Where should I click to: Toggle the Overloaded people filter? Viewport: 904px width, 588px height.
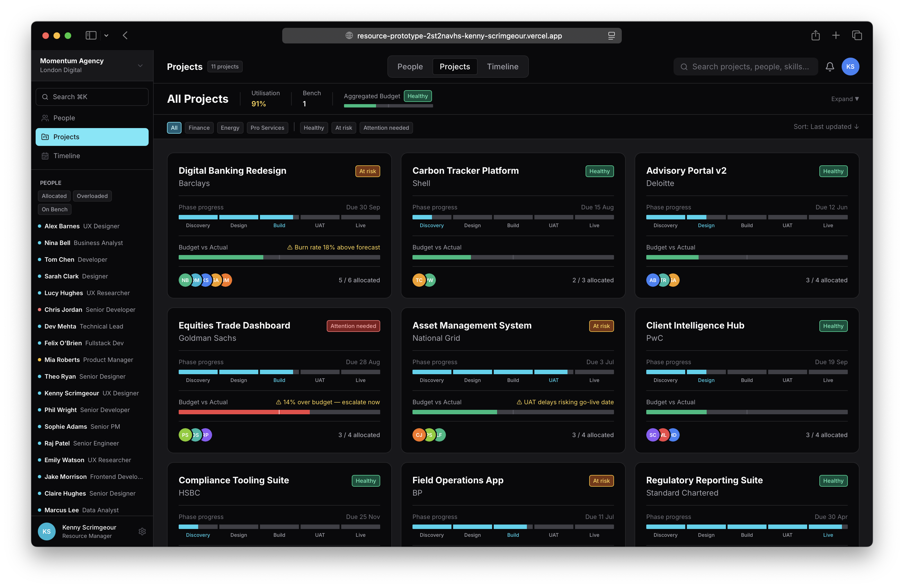click(92, 196)
